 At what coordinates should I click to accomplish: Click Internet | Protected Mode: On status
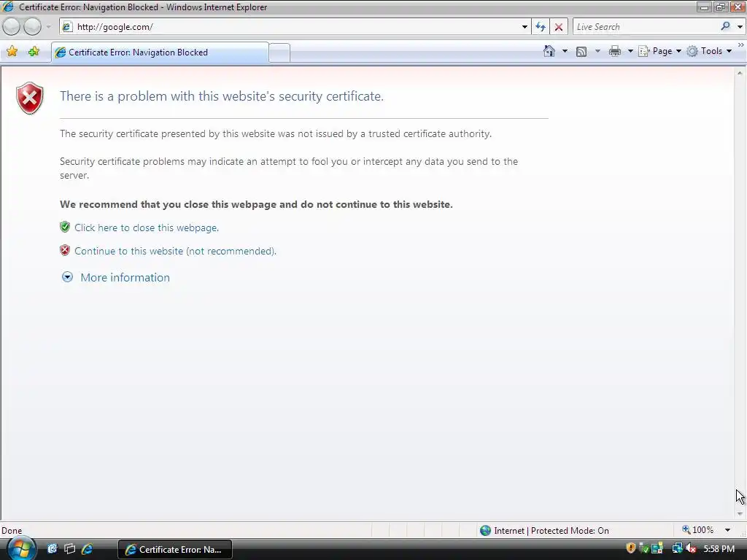(x=551, y=531)
